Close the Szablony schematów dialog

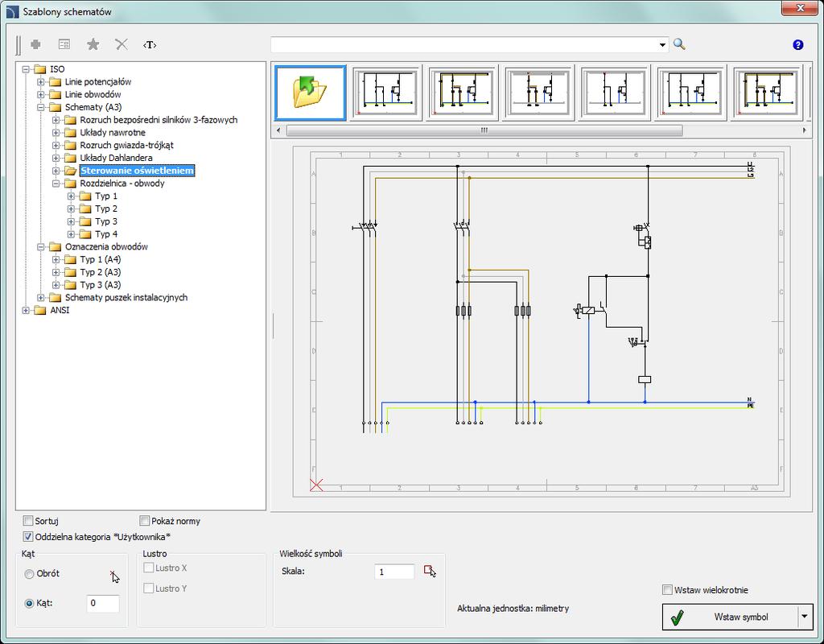pos(800,8)
